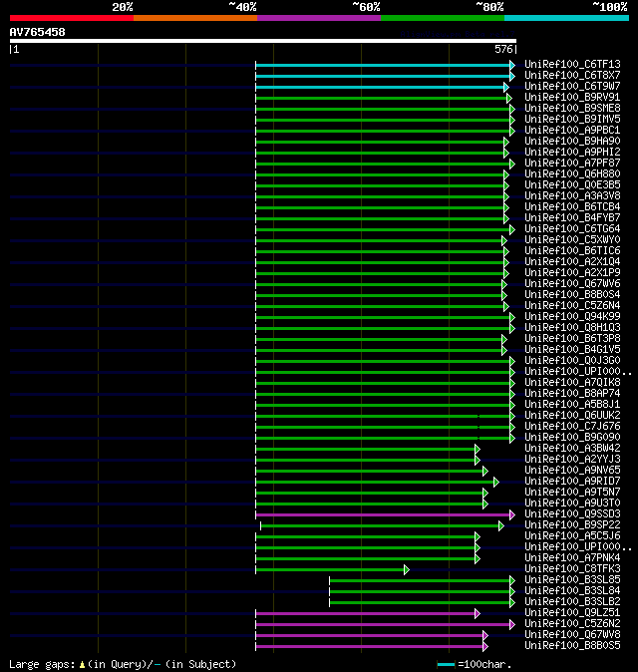Select the text UniRef100_B6TIC6
Image resolution: width=638 pixels, height=672 pixels.
point(572,250)
